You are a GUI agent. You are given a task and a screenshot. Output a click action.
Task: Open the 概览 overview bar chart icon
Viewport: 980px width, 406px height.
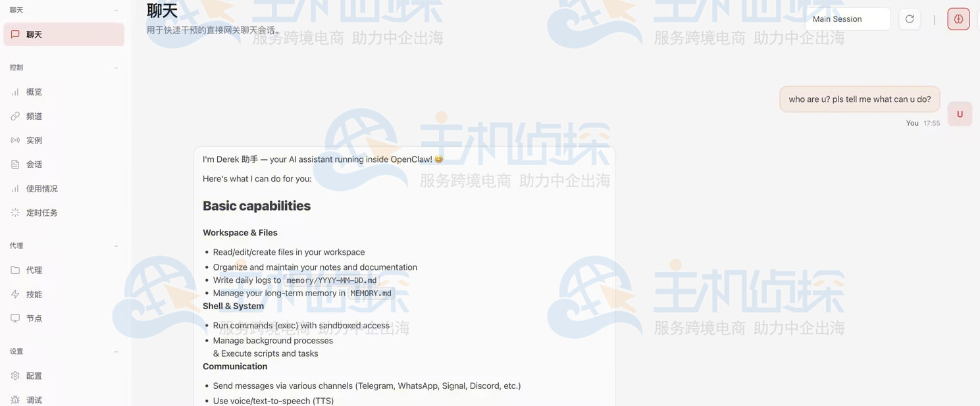15,92
